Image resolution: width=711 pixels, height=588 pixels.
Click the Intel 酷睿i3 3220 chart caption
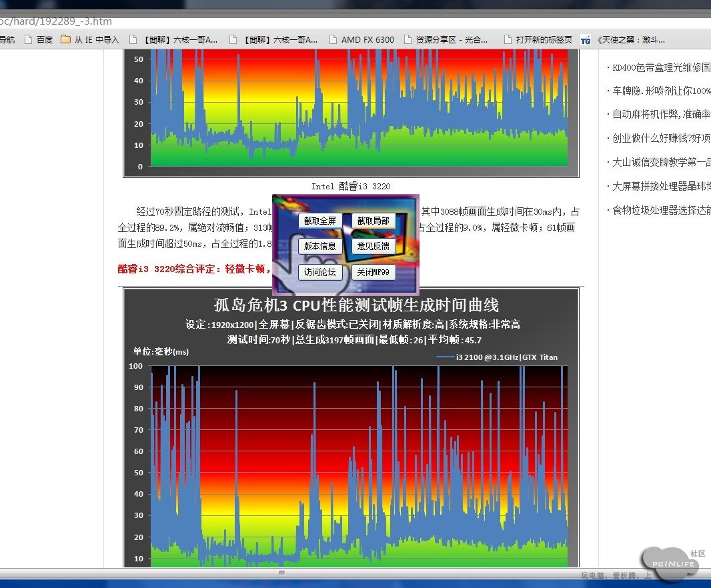pos(351,186)
